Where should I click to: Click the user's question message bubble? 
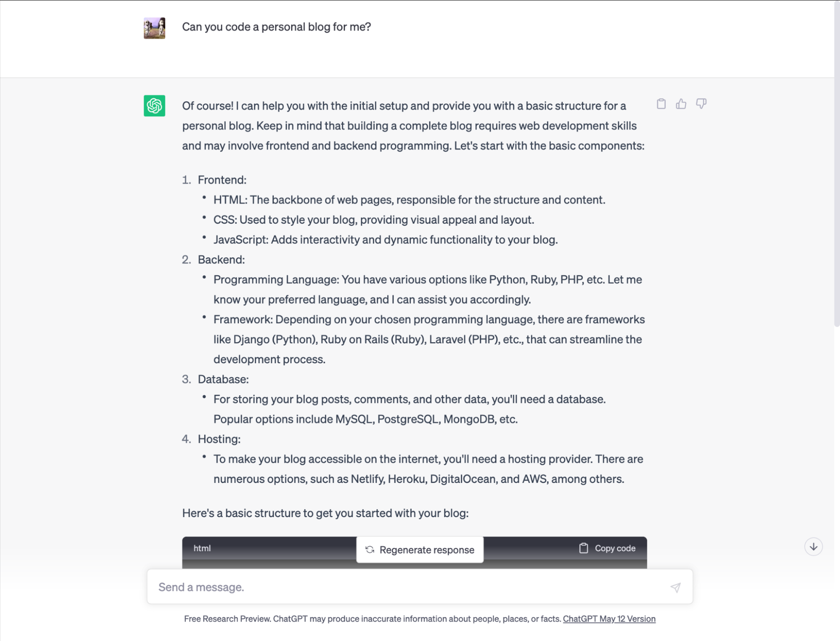coord(277,27)
